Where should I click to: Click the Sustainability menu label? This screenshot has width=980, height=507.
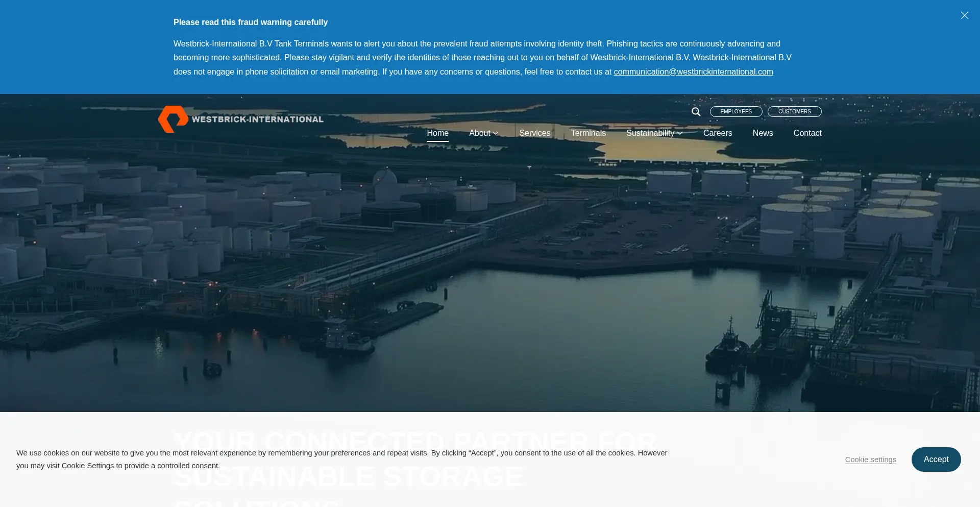650,133
